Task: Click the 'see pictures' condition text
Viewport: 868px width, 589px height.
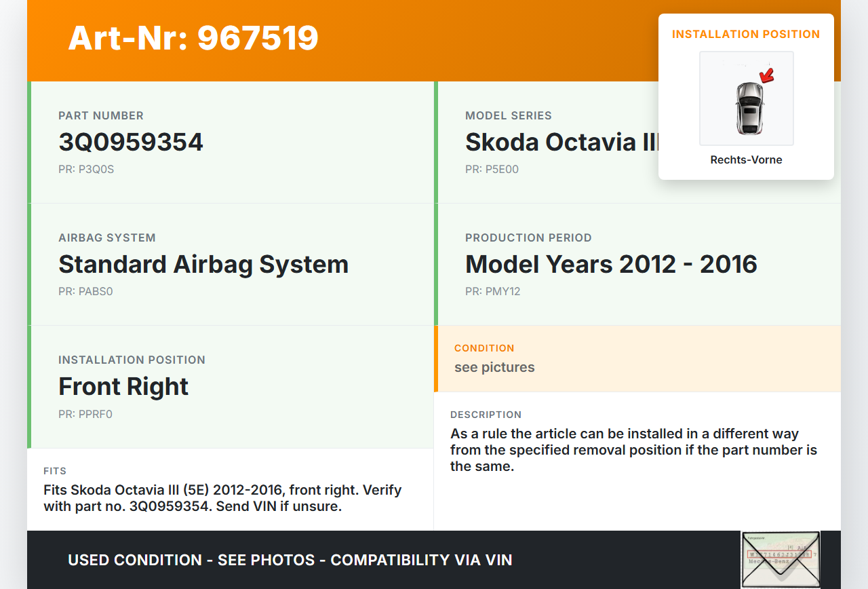Action: 494,367
